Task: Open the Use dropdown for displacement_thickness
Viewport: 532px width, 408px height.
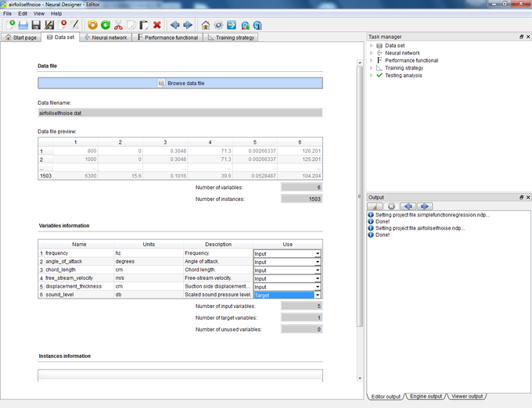Action: (318, 287)
